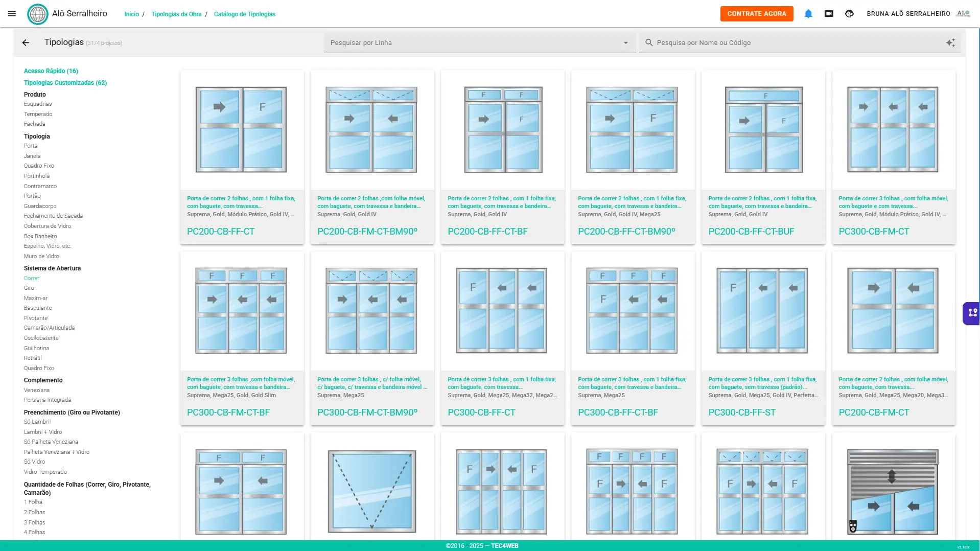Go to Tipologias da Obra breadcrumb
Viewport: 980px width, 551px height.
point(176,14)
